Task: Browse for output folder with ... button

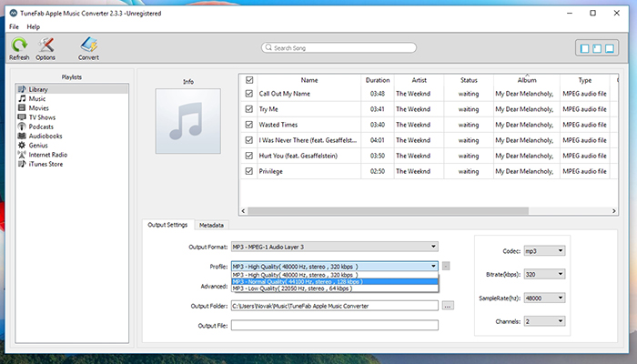Action: click(x=448, y=306)
